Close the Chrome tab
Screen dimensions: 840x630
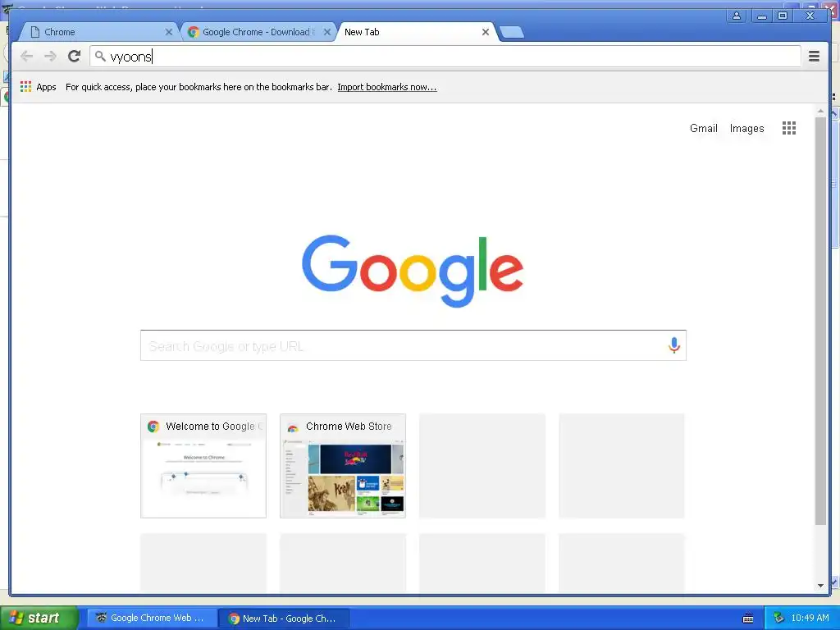point(169,32)
